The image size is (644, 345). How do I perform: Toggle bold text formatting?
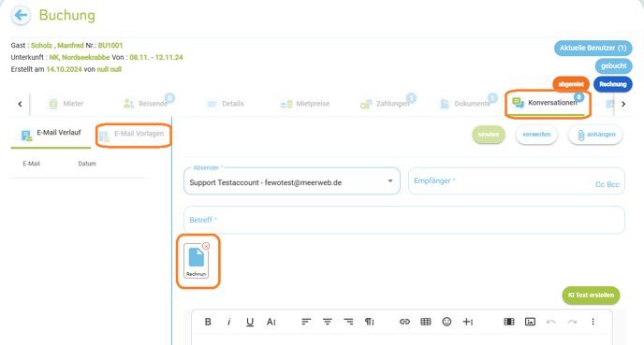coord(208,322)
